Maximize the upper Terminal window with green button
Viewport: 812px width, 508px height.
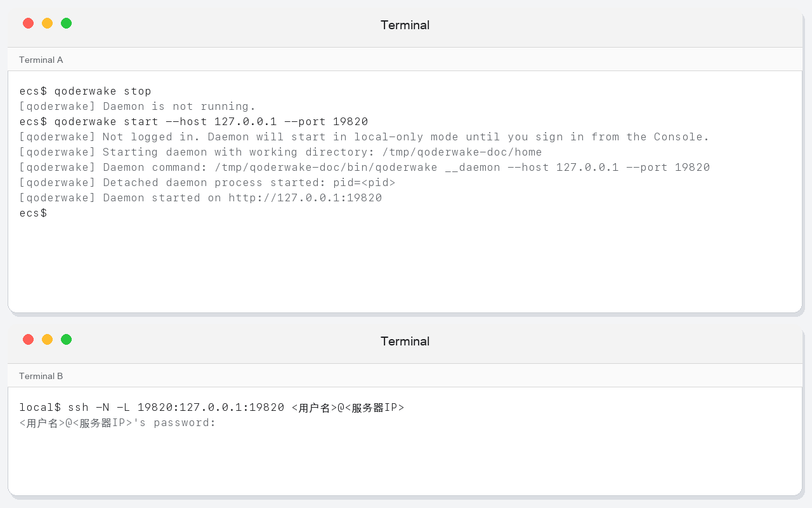(x=66, y=23)
